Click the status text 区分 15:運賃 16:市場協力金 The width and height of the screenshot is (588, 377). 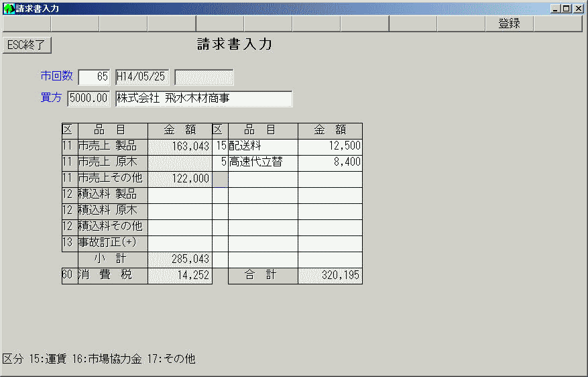click(72, 359)
